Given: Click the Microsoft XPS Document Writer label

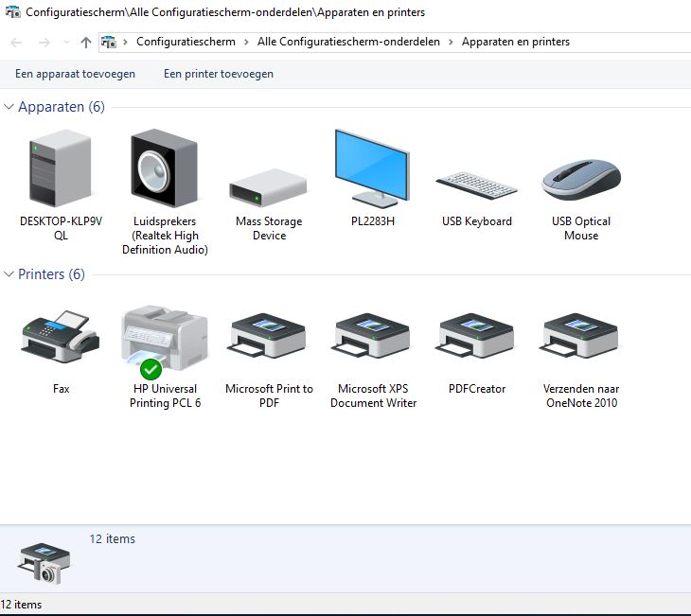Looking at the screenshot, I should coord(373,396).
